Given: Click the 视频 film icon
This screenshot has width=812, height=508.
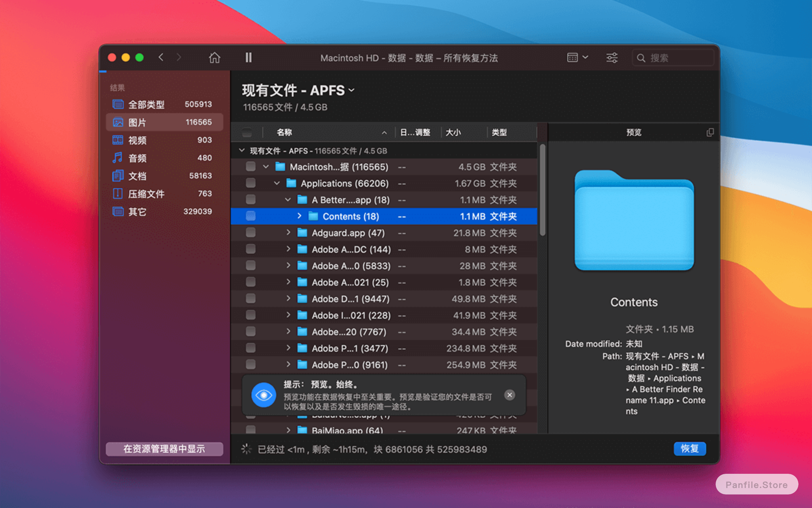Looking at the screenshot, I should (118, 140).
